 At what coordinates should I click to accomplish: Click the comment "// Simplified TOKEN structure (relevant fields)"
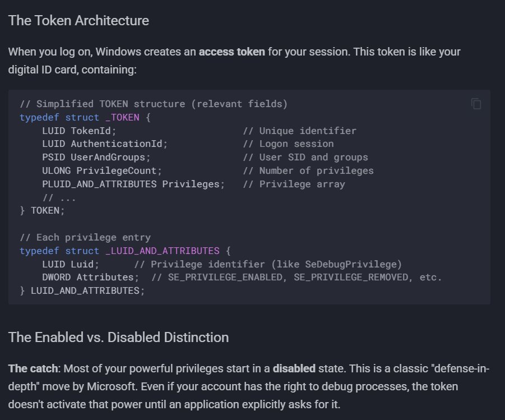154,104
